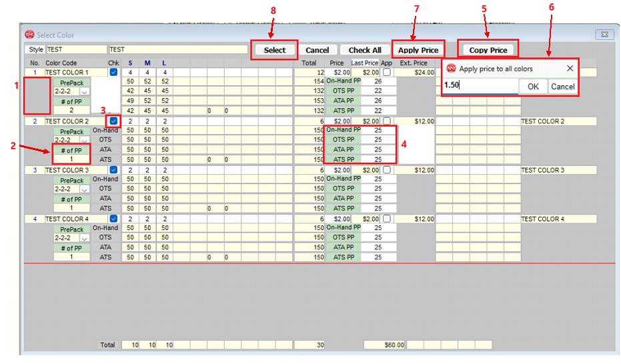Click the grand total $60.00 field
621x364 pixels.
pyautogui.click(x=384, y=345)
